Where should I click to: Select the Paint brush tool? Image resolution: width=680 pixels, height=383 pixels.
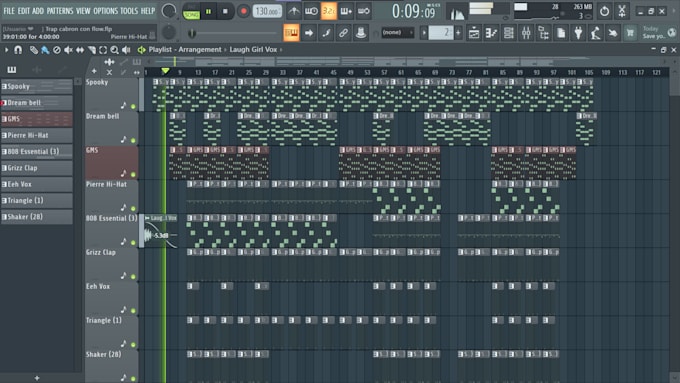(x=45, y=50)
